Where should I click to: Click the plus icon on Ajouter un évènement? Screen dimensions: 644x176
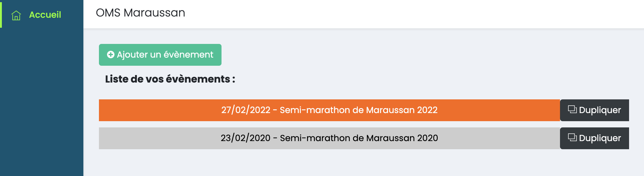[x=110, y=55]
